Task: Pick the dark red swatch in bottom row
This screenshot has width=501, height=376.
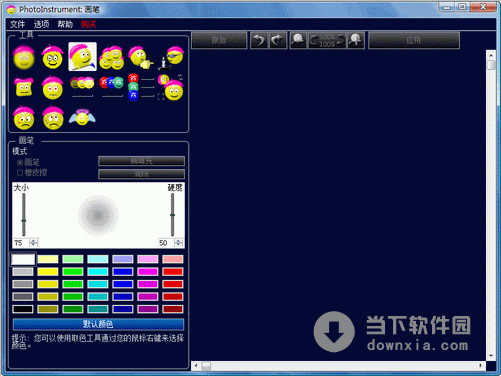Action: [173, 309]
